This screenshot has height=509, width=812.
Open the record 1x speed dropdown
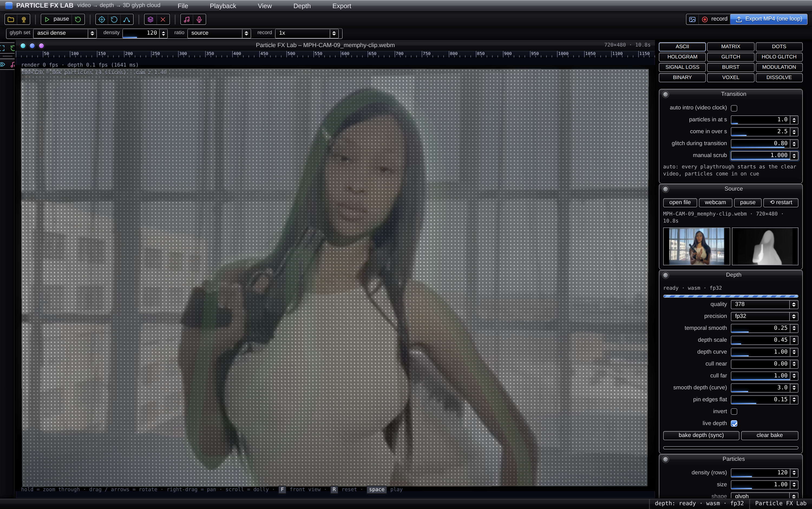coord(307,33)
